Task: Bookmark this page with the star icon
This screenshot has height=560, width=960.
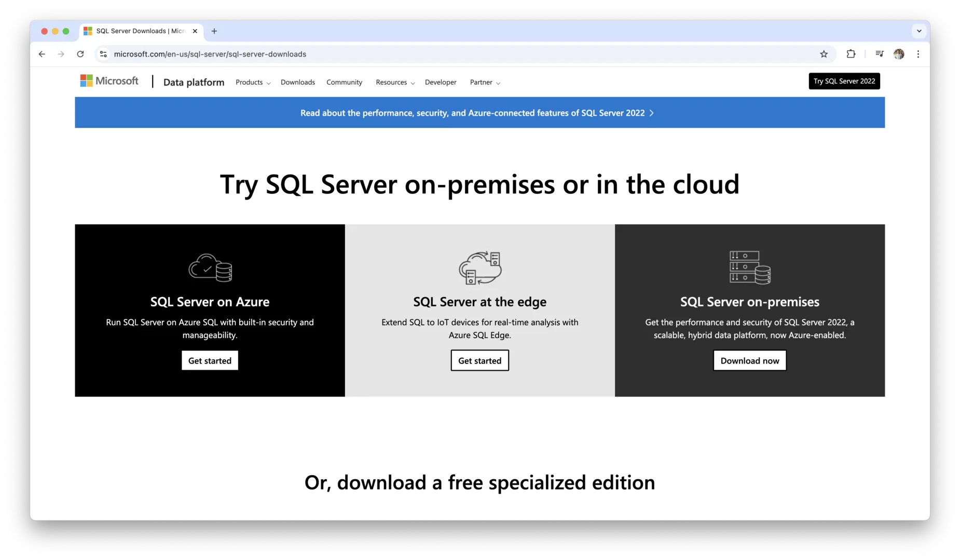Action: coord(824,54)
